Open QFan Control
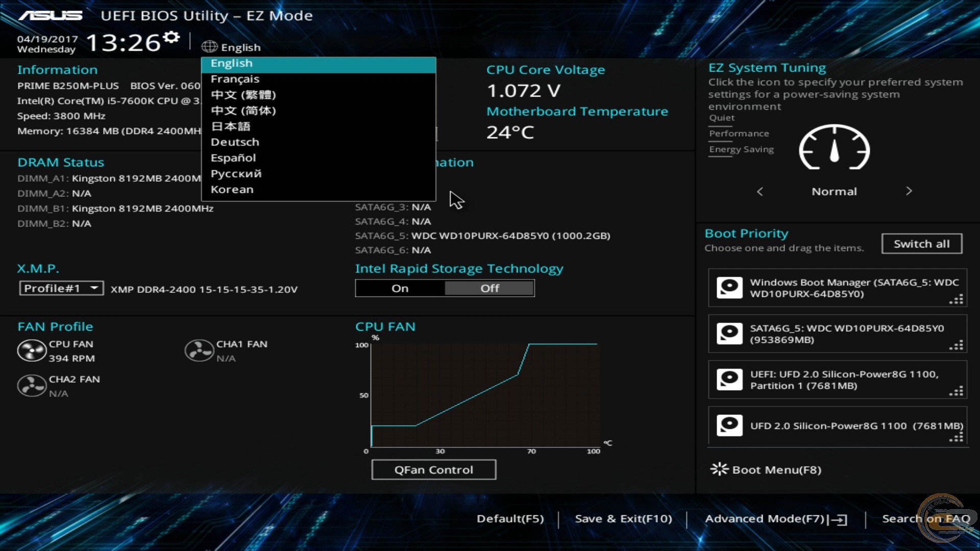The image size is (980, 551). pyautogui.click(x=434, y=470)
